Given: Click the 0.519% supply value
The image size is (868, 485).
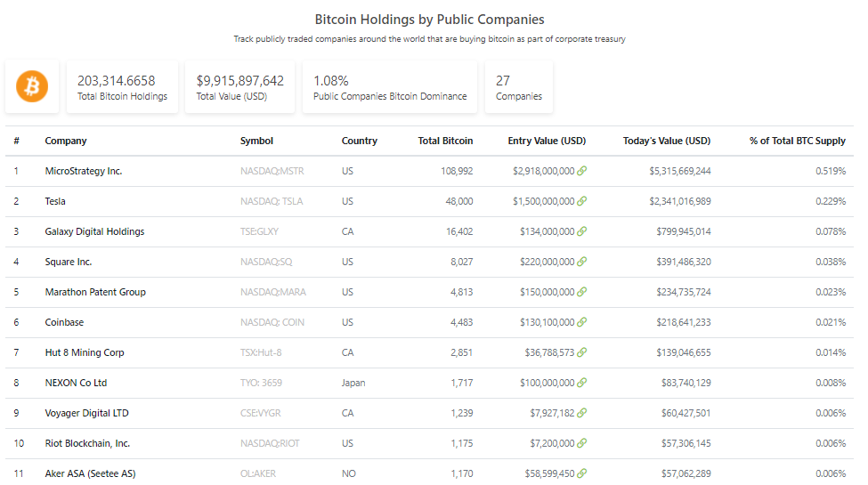Looking at the screenshot, I should (x=831, y=171).
